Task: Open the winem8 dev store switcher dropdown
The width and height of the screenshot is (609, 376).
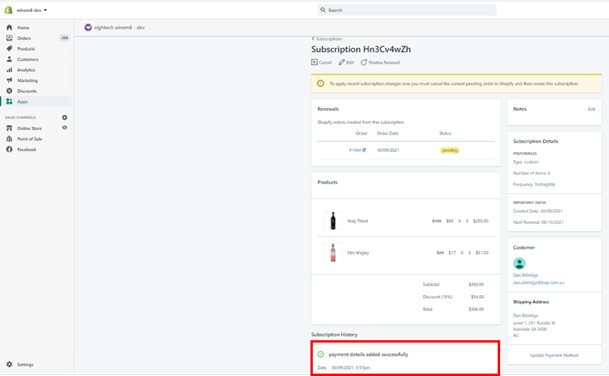Action: (x=32, y=10)
